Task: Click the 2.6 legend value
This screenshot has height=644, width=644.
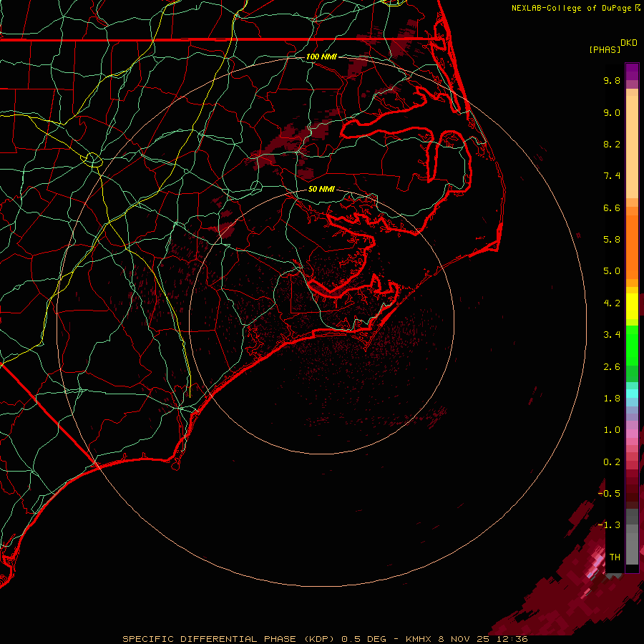Action: (x=612, y=367)
